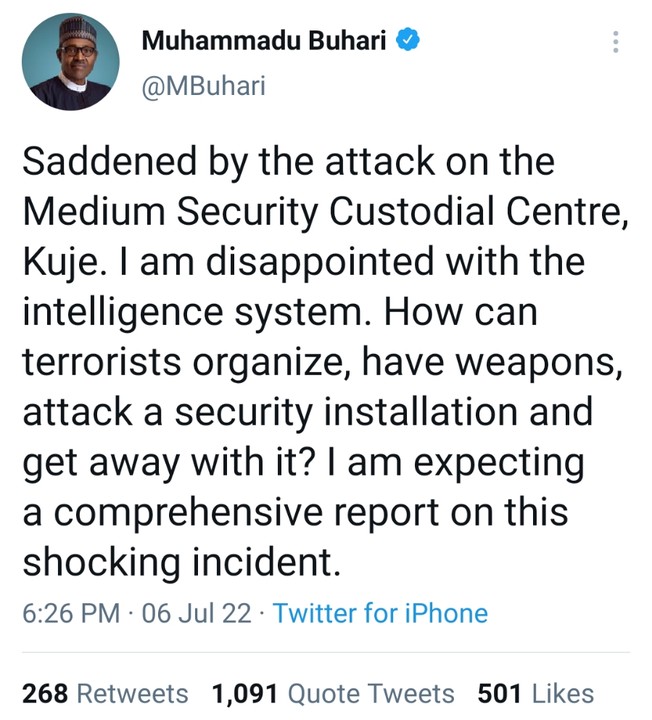Click the Muhammadu Buhari display name
652x720 pixels.
point(268,41)
